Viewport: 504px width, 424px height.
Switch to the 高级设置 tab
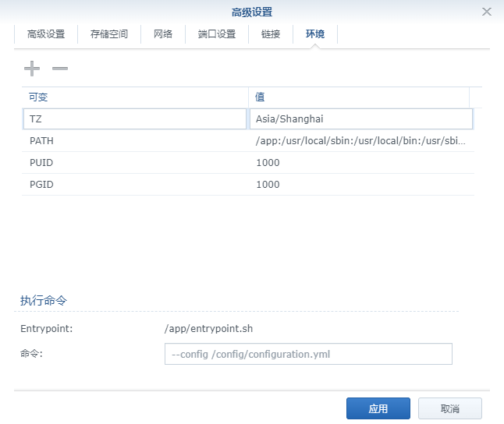(x=46, y=34)
